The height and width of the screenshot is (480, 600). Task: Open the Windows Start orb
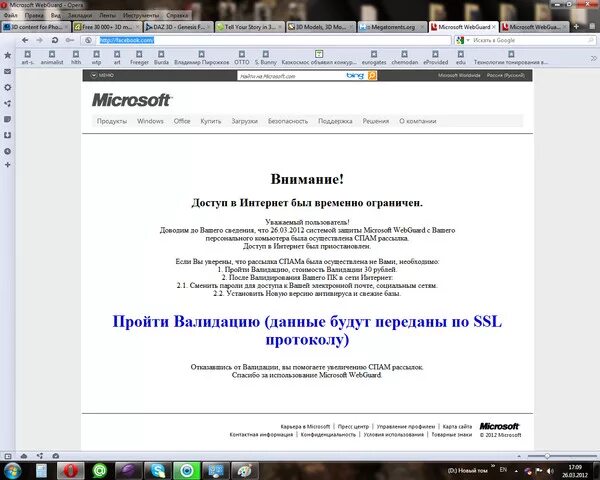(12, 470)
